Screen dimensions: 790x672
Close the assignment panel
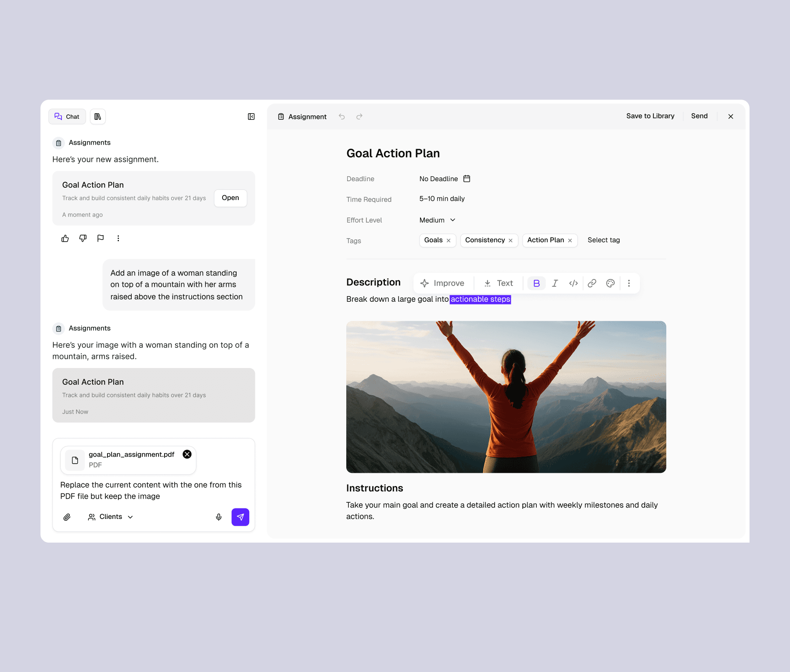731,117
